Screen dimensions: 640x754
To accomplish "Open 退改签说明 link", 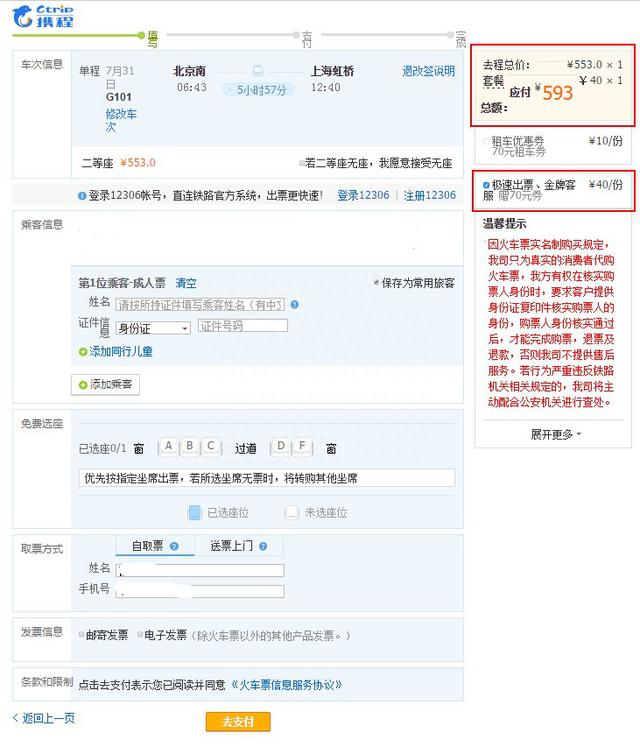I will click(x=429, y=71).
